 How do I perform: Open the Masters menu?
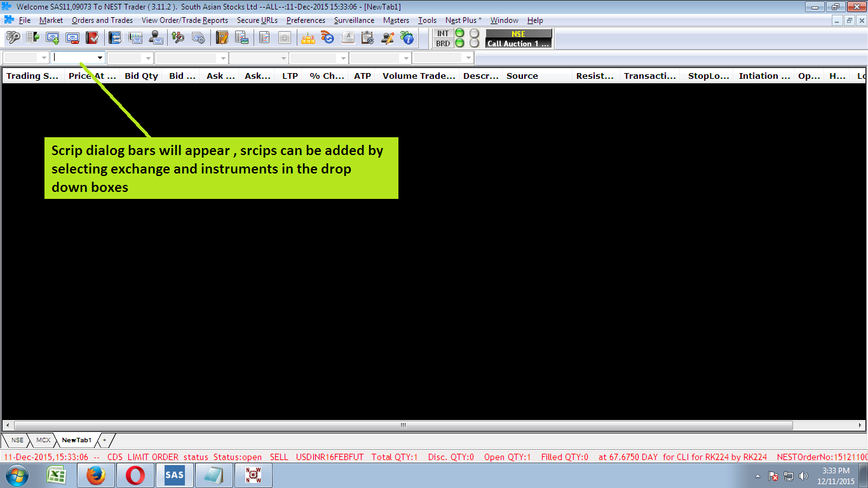(x=396, y=20)
